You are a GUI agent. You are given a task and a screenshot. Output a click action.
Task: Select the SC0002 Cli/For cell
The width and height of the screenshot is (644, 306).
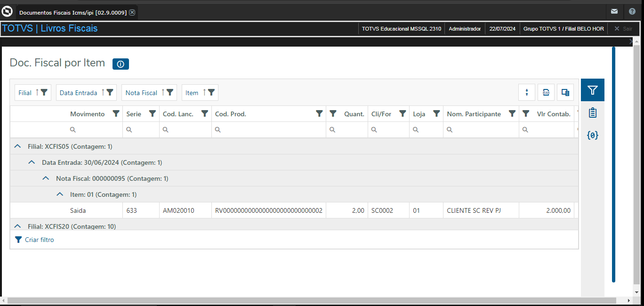[389, 210]
